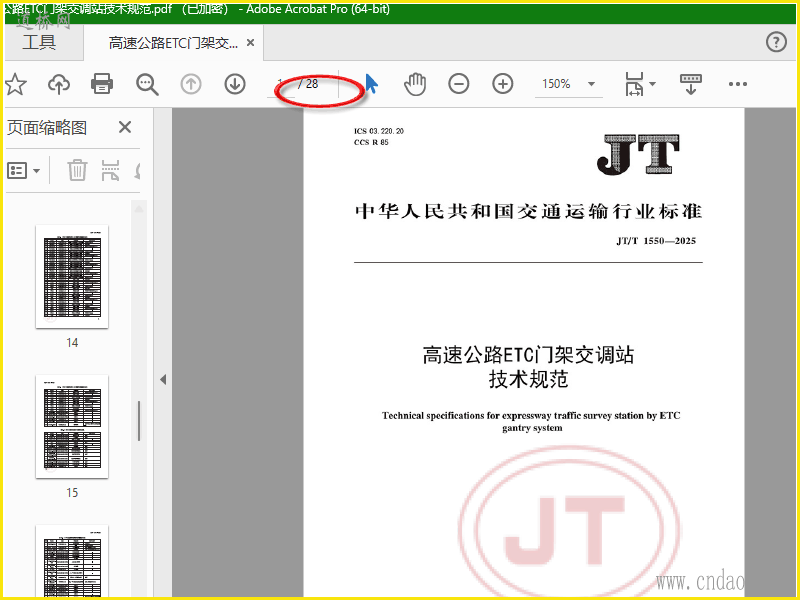Image resolution: width=800 pixels, height=600 pixels.
Task: Select the thumbnail below page 15
Action: pos(72,561)
